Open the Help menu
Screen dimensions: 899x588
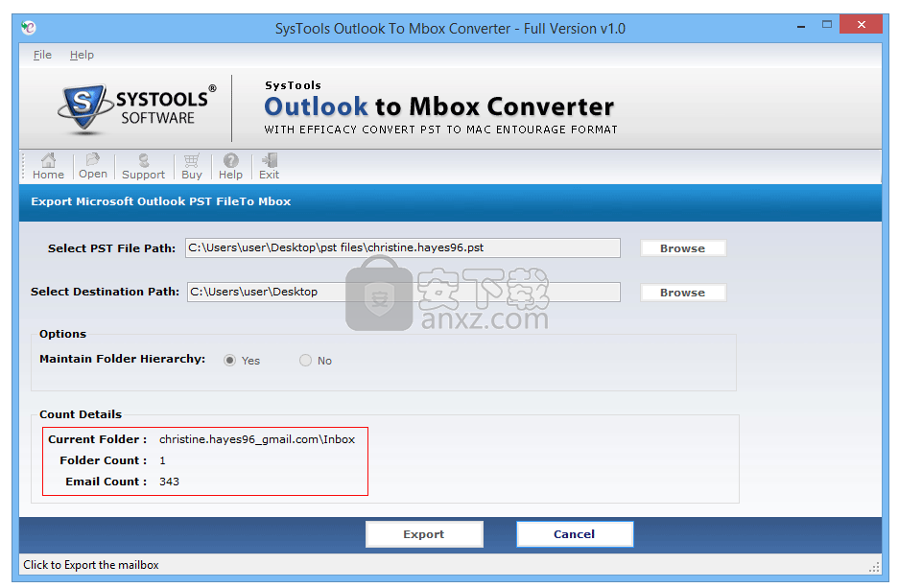tap(82, 55)
